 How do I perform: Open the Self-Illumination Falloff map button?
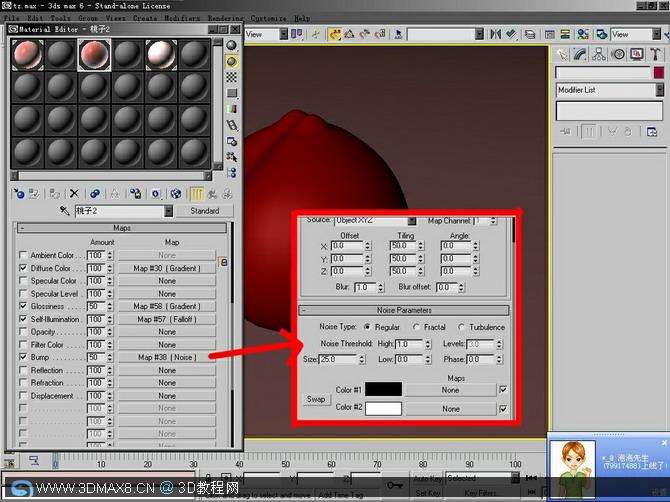click(167, 319)
